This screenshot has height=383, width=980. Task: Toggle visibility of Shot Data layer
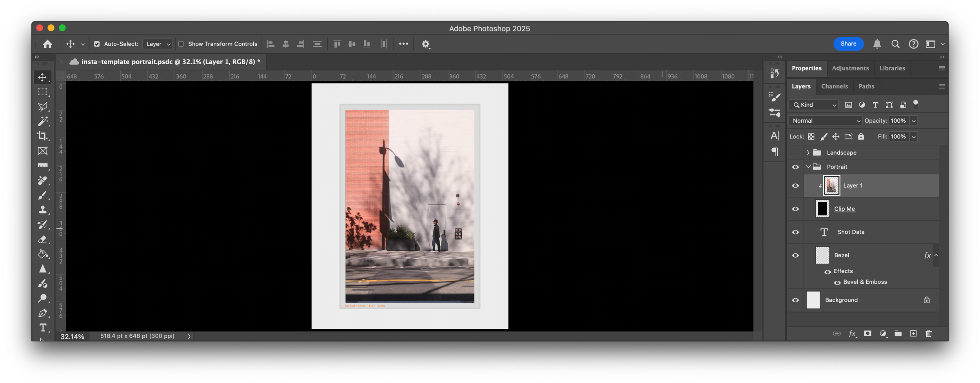(x=795, y=232)
